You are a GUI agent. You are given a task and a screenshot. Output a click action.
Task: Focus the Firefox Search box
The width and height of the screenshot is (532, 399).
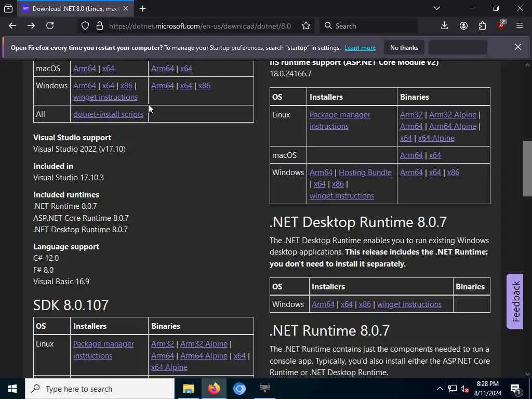pyautogui.click(x=368, y=26)
